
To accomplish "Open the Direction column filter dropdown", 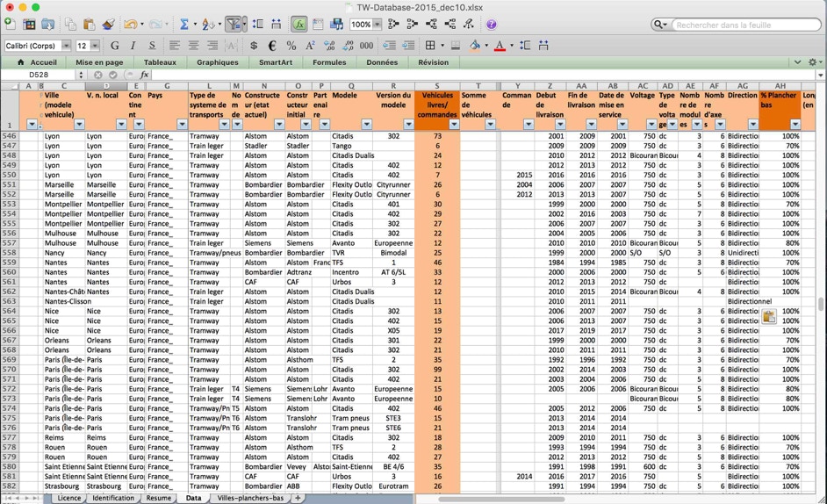I will pyautogui.click(x=753, y=125).
